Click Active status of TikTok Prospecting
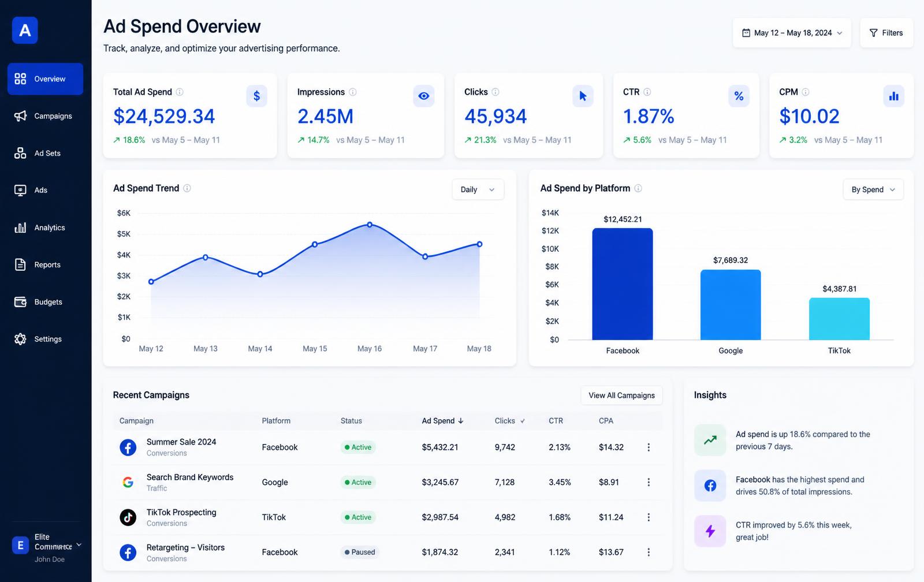Viewport: 924px width, 582px height. click(x=358, y=517)
